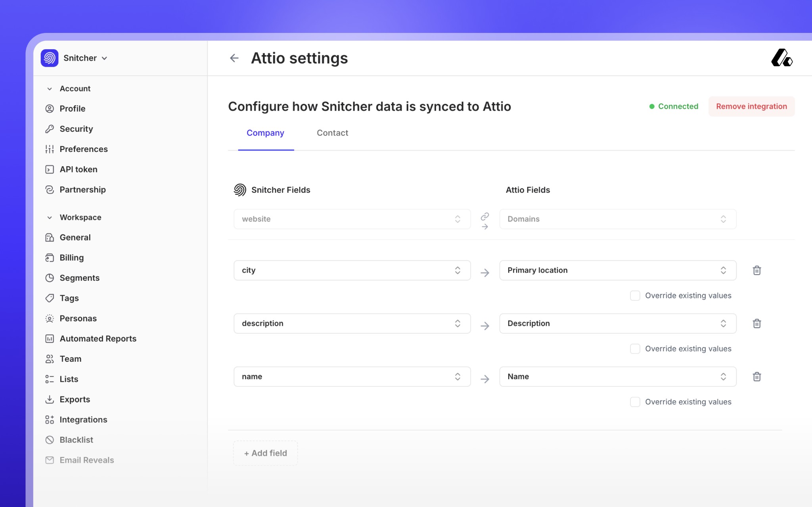
Task: Click the Tags label icon in sidebar
Action: coord(50,298)
